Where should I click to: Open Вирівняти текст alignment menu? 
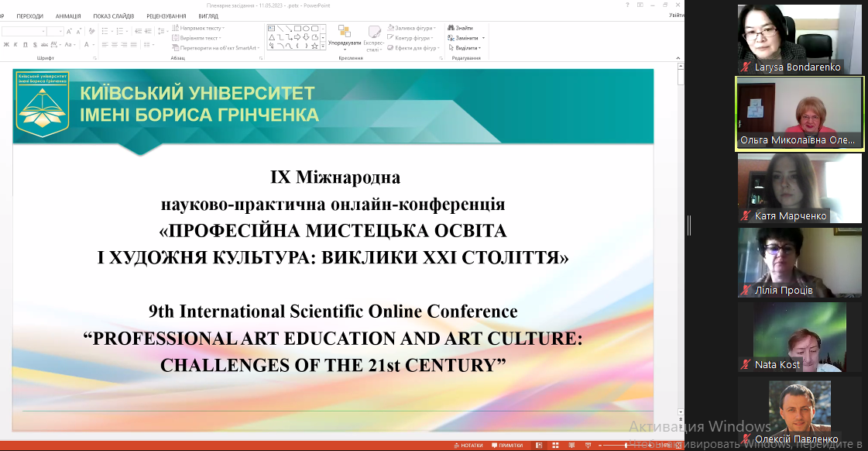195,38
